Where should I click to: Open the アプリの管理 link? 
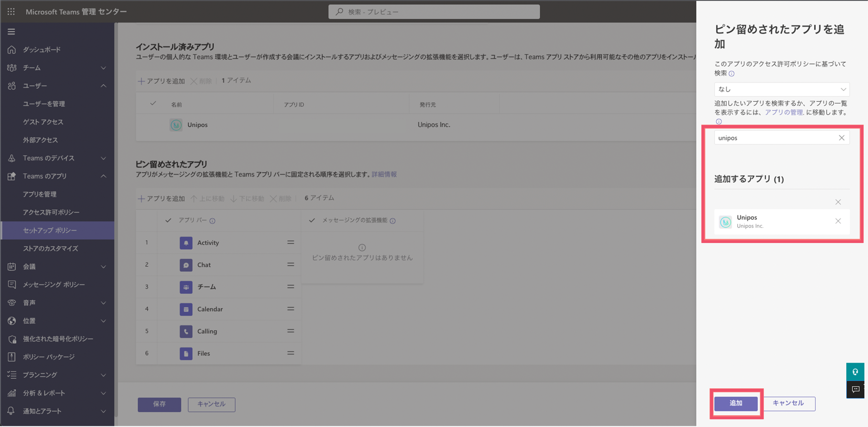pos(783,112)
